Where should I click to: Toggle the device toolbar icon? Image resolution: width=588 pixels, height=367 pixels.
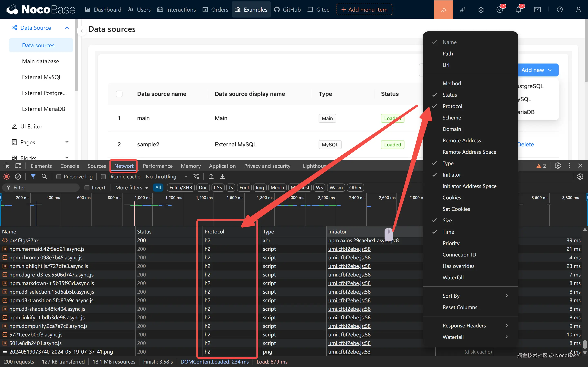coord(18,166)
